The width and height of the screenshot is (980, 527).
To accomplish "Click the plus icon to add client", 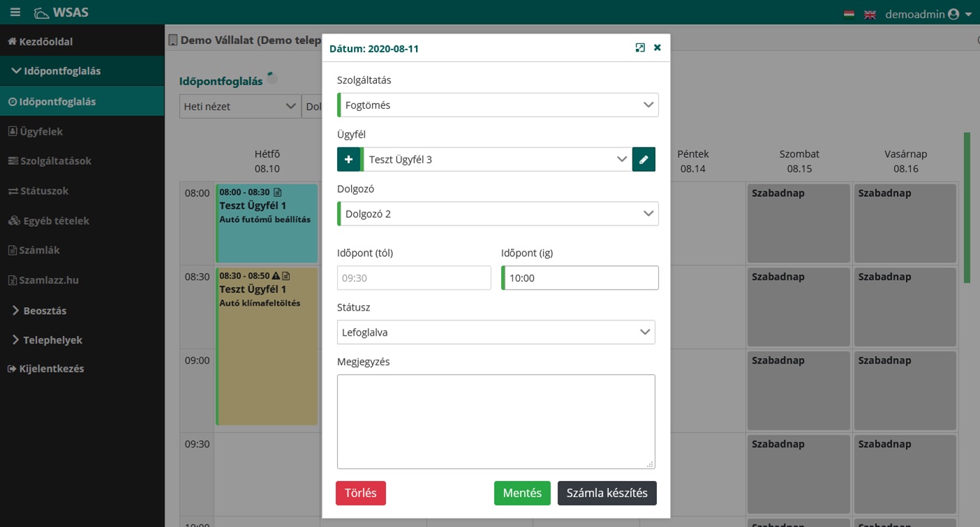I will 348,159.
